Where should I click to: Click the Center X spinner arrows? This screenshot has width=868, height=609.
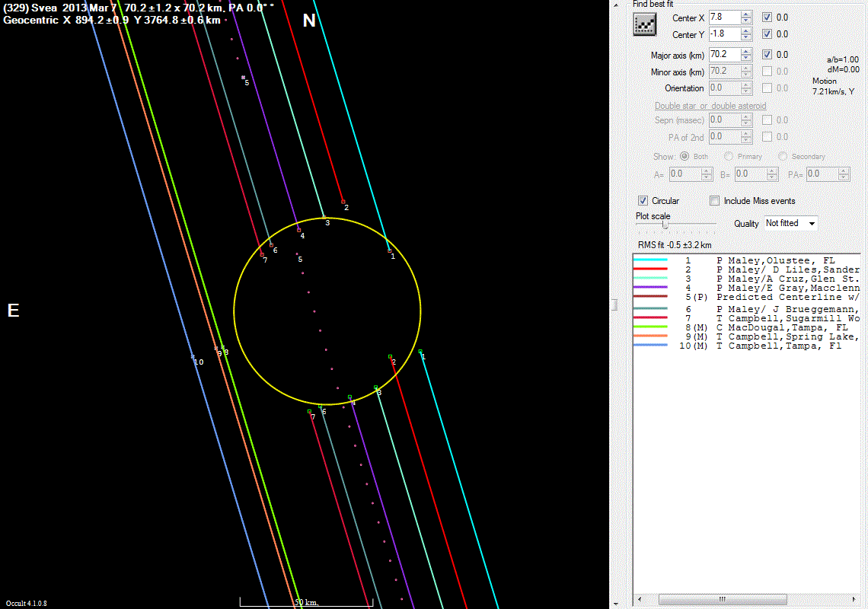tap(746, 18)
